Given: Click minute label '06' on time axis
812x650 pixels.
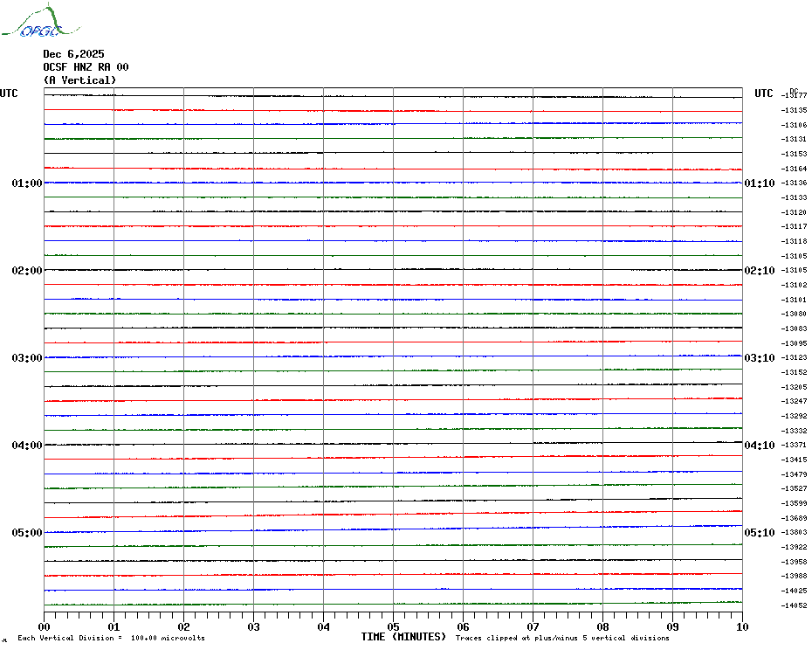Looking at the screenshot, I should coord(464,626).
